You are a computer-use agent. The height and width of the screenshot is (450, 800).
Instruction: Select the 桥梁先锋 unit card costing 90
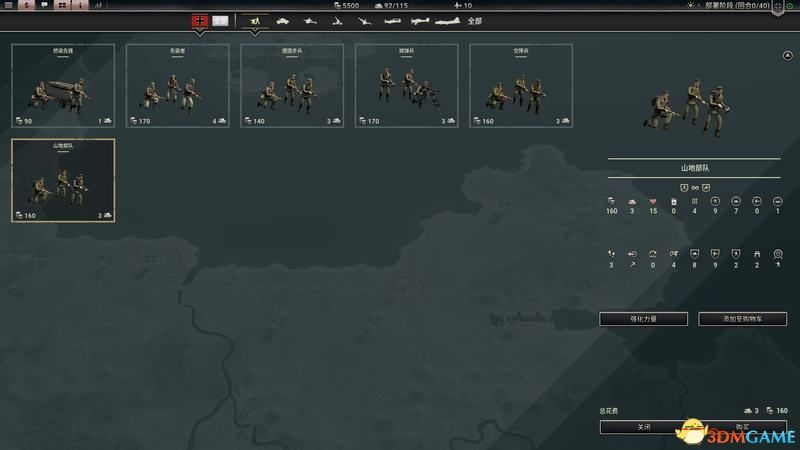point(63,86)
